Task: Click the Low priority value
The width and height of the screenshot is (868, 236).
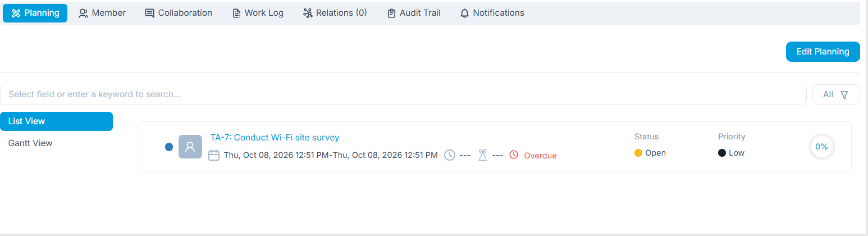Action: (737, 153)
